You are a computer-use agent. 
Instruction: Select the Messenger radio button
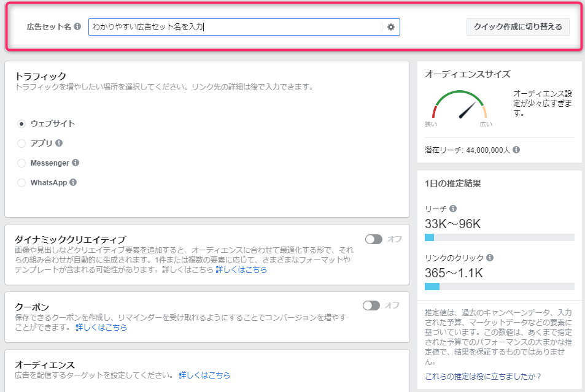point(21,163)
